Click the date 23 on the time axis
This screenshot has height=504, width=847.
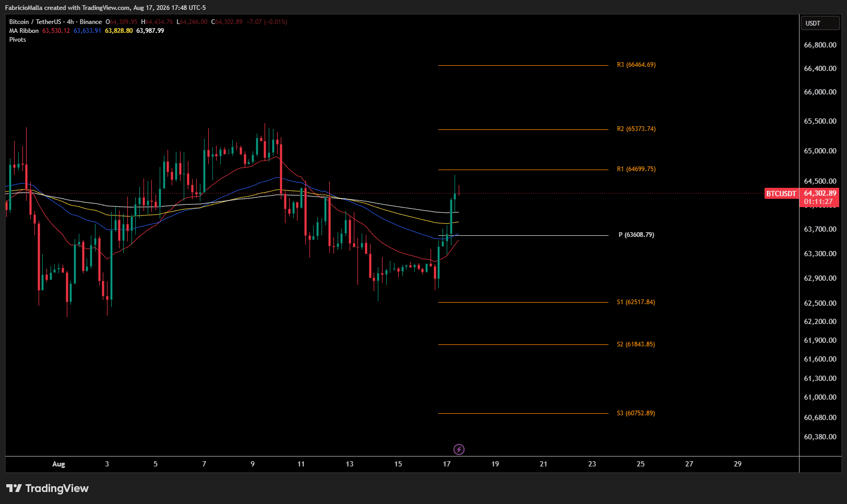(x=592, y=464)
